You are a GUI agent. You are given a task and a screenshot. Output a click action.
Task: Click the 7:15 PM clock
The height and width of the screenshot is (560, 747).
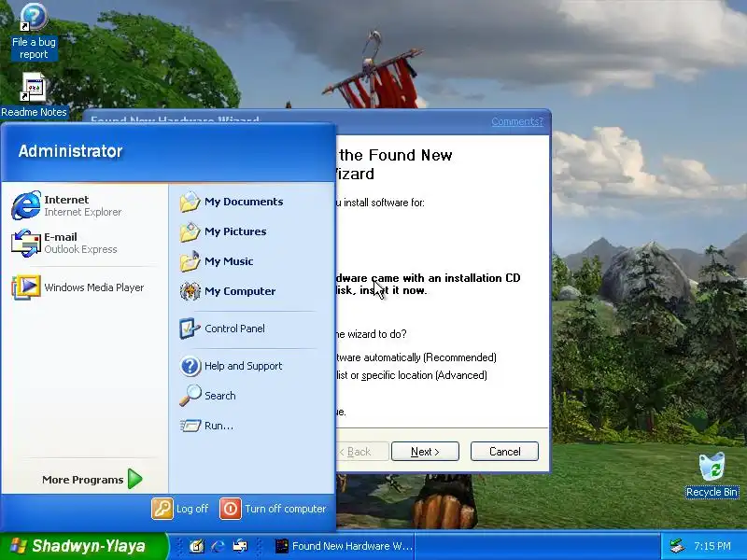(712, 546)
